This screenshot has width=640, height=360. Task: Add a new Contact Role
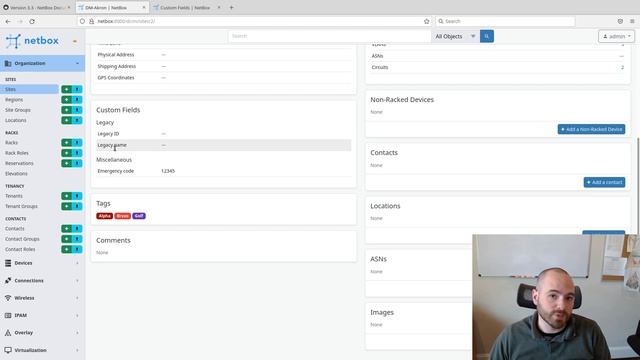(x=67, y=249)
